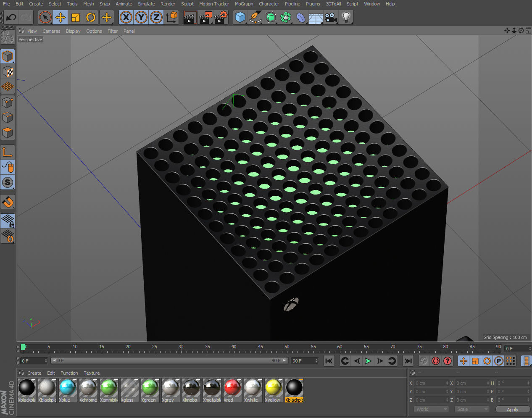This screenshot has width=532, height=418.
Task: Switch to Edges mode
Action: [8, 117]
